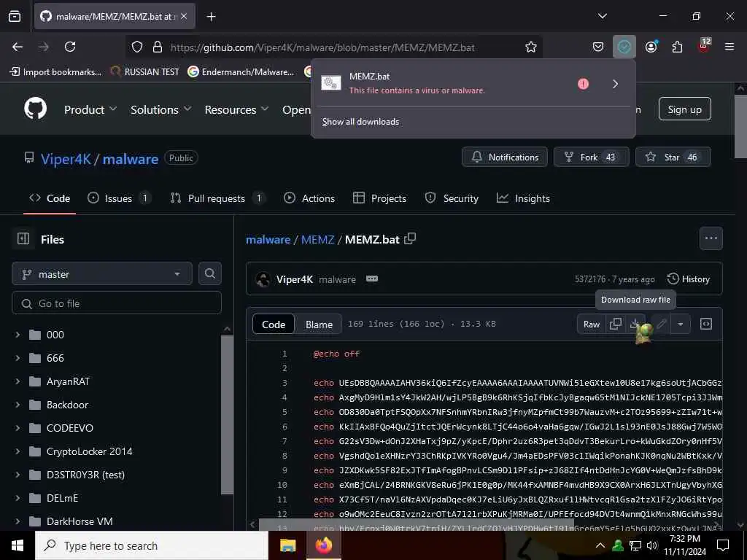Open the extensions puzzle icon

[x=677, y=47]
